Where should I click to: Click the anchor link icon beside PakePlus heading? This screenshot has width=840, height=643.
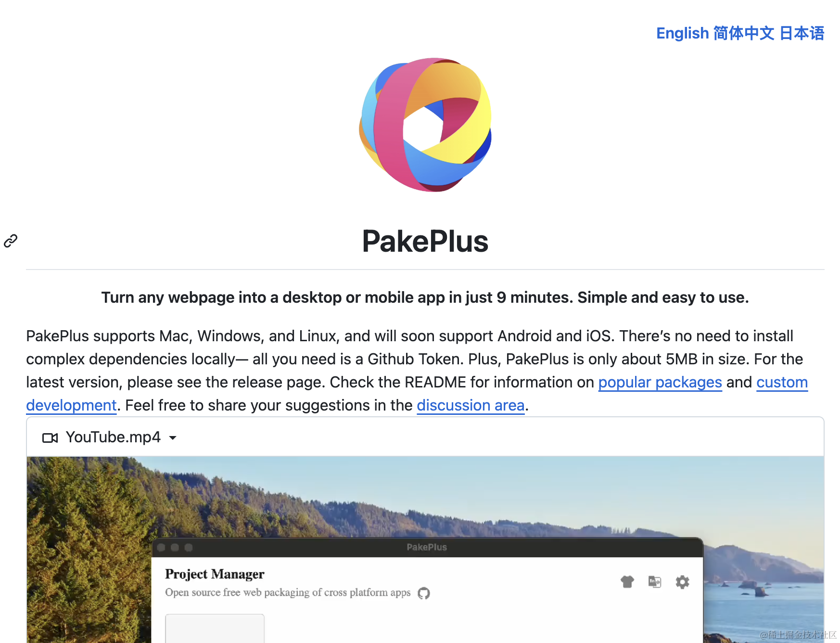10,240
